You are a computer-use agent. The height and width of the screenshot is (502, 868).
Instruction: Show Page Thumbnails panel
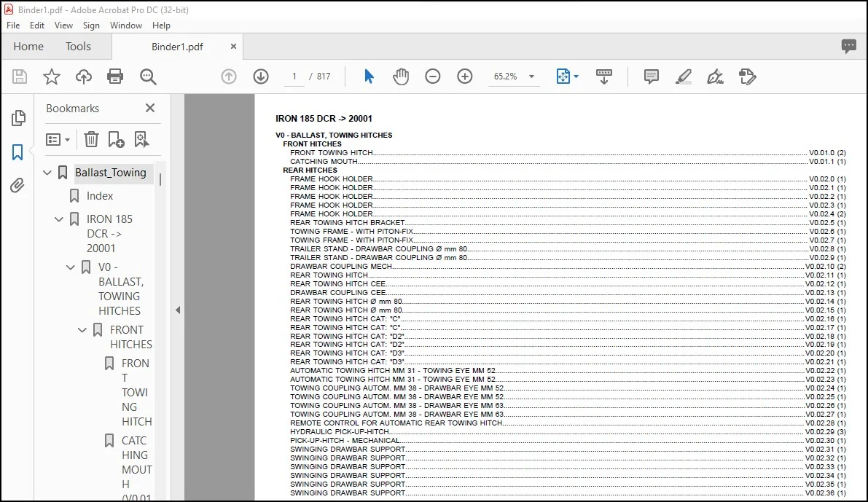[x=18, y=117]
